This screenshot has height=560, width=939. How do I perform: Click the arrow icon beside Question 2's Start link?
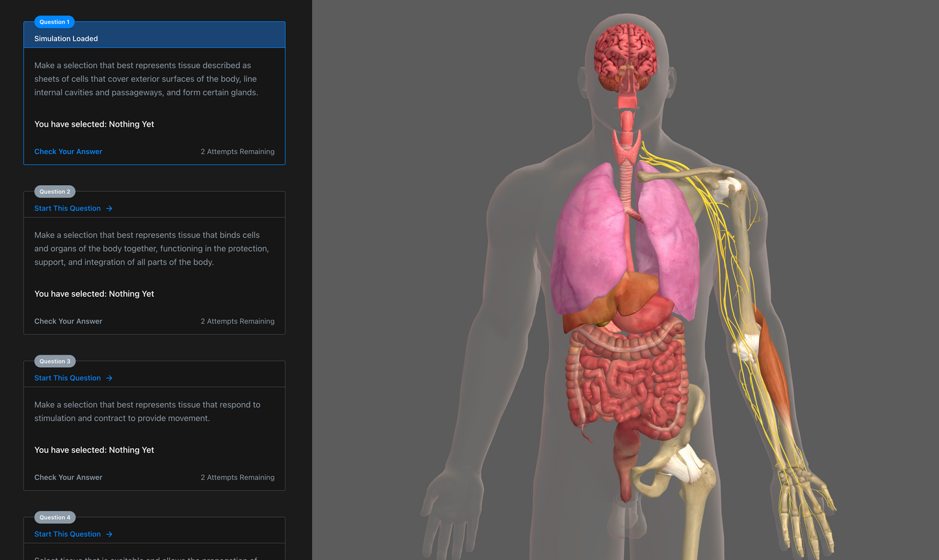(x=110, y=208)
